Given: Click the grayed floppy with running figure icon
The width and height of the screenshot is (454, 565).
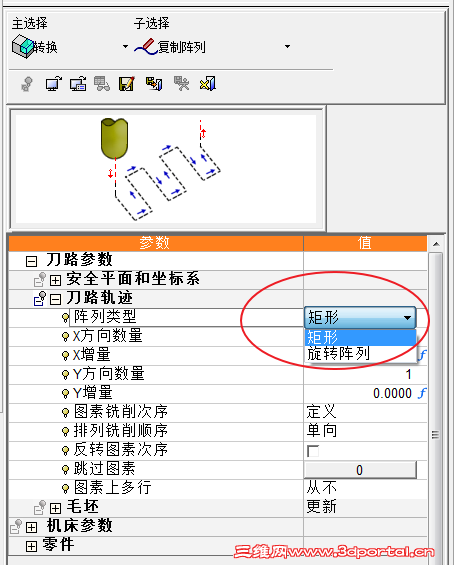Looking at the screenshot, I should click(181, 84).
